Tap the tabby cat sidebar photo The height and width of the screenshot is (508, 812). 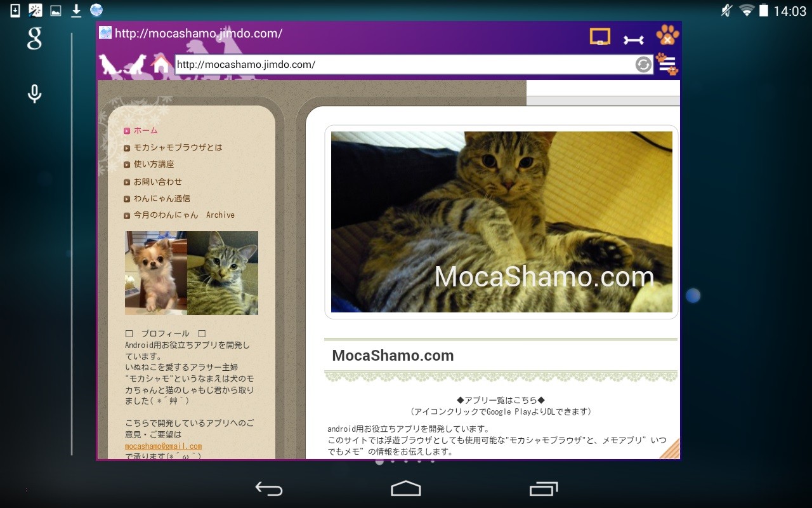tap(223, 273)
